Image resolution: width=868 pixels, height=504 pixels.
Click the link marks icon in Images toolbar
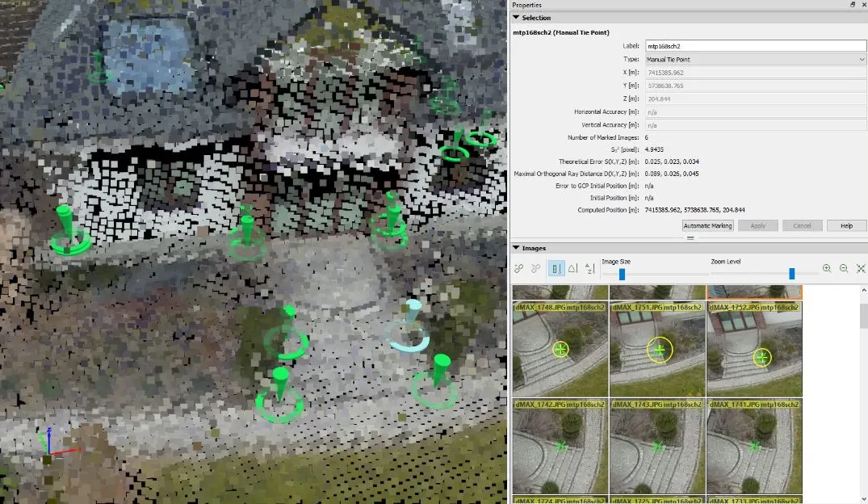point(519,269)
